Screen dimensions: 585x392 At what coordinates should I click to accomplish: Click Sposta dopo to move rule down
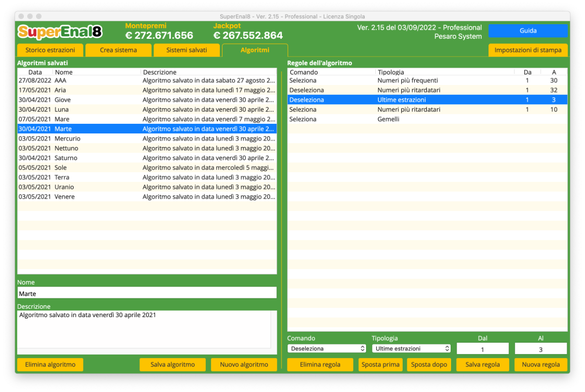click(x=429, y=365)
